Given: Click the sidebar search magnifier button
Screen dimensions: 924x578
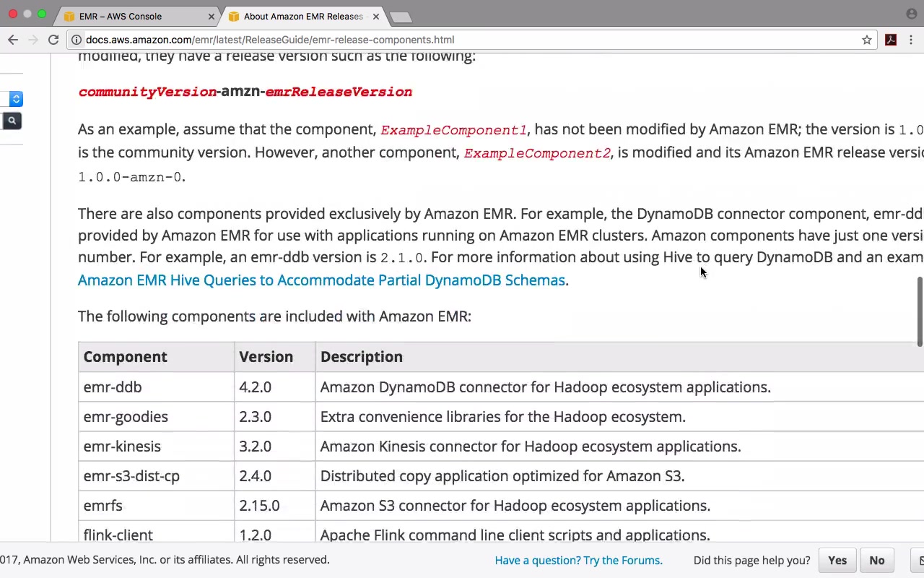Looking at the screenshot, I should coord(12,121).
